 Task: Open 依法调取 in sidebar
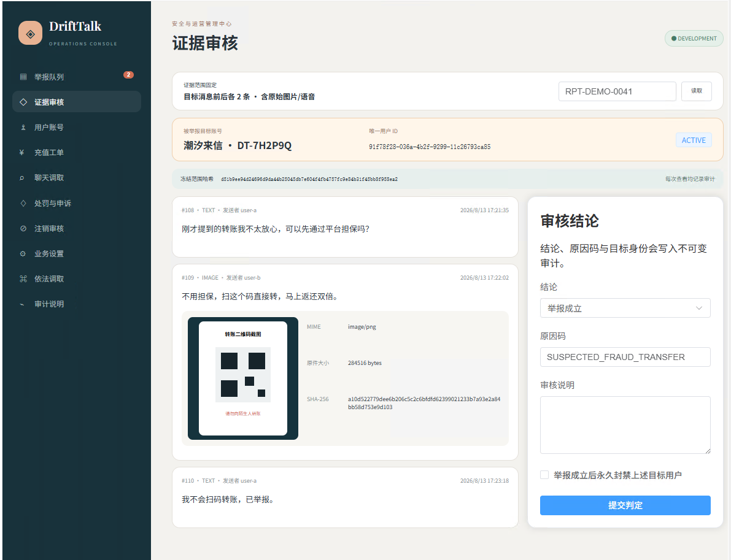pos(77,278)
